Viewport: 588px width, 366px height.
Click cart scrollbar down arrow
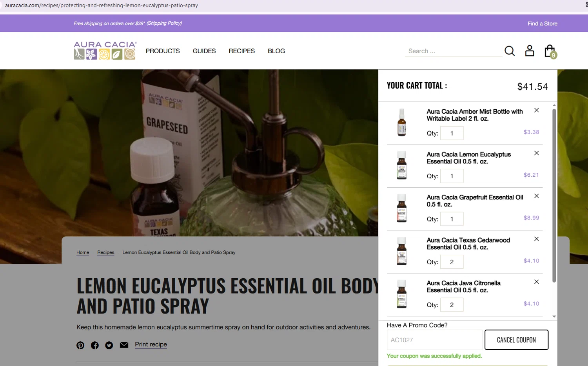[554, 316]
